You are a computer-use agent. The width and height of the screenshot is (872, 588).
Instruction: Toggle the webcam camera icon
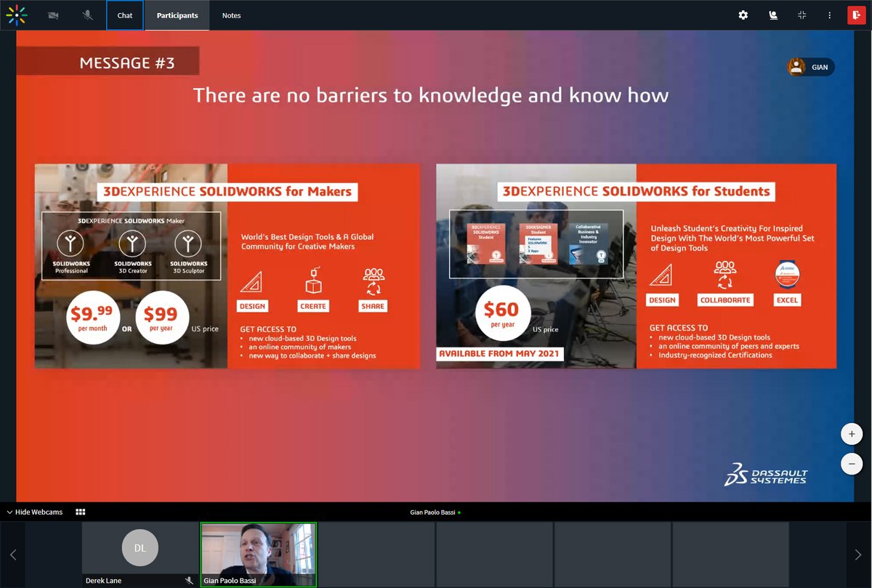coord(53,15)
